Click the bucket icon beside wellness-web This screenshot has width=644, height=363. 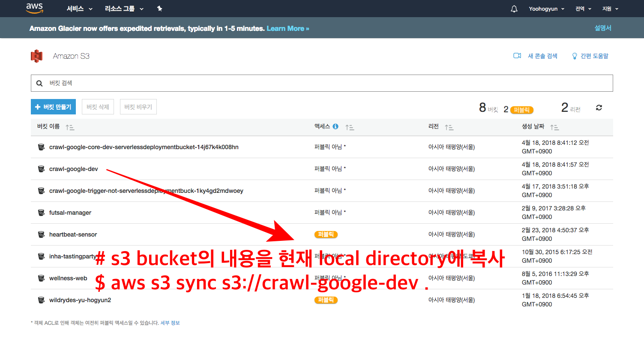pos(41,278)
